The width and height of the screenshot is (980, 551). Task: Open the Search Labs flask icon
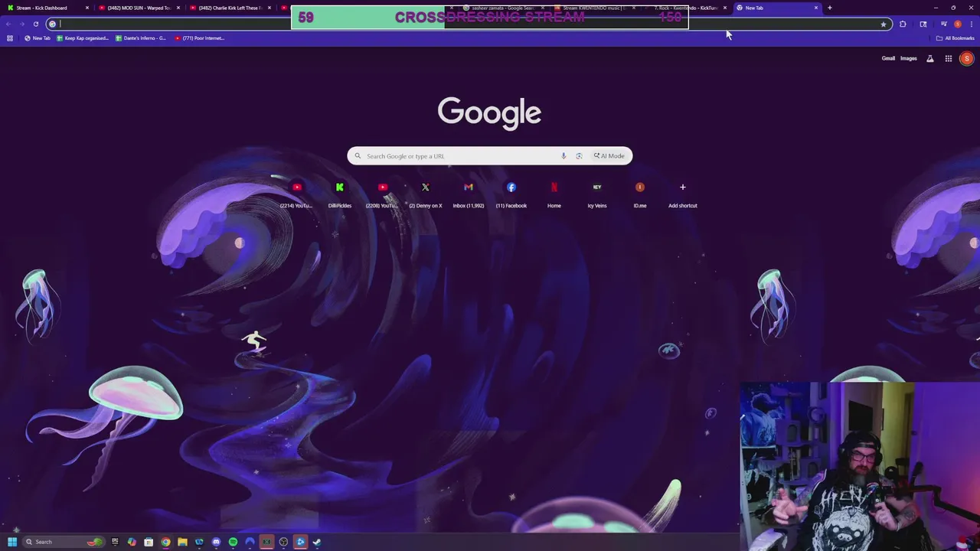930,58
